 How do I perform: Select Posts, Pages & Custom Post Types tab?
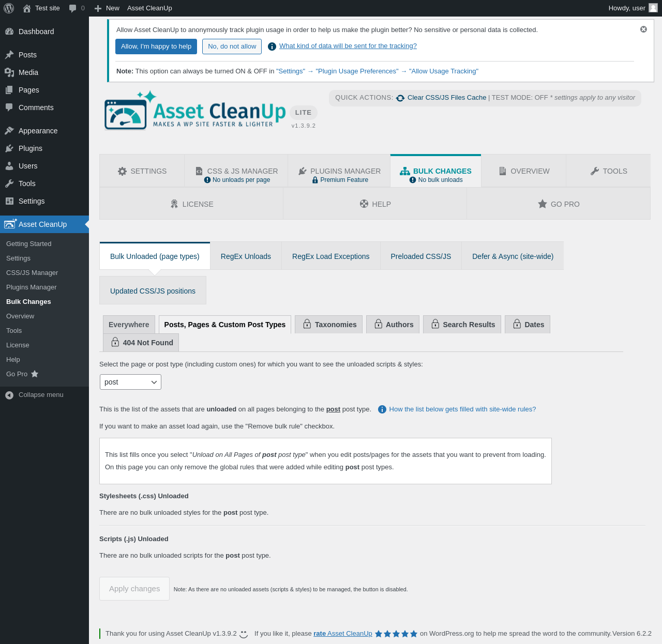(225, 325)
